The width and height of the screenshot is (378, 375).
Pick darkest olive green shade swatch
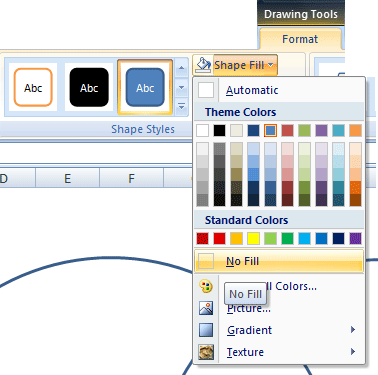(x=304, y=200)
